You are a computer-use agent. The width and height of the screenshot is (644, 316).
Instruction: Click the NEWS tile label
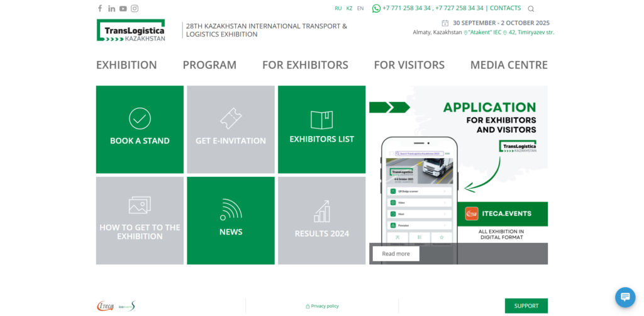(231, 232)
